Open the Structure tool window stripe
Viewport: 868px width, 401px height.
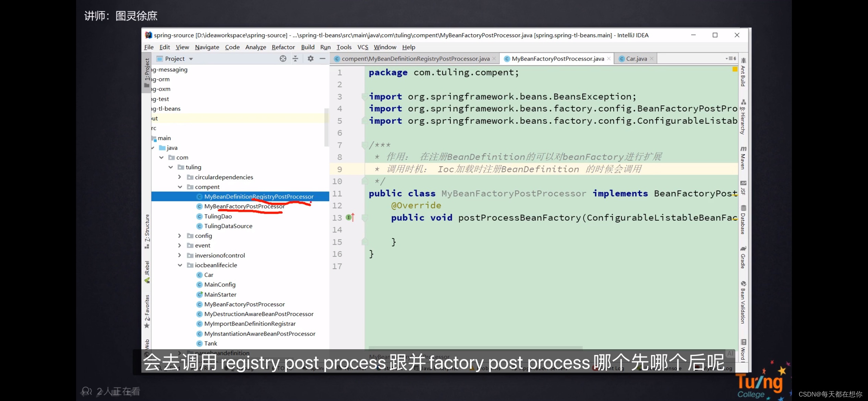pyautogui.click(x=147, y=231)
